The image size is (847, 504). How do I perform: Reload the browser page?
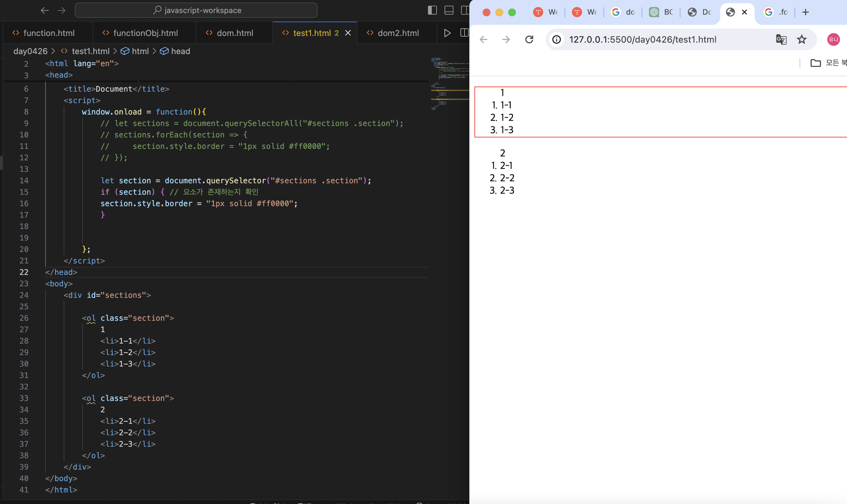click(x=529, y=40)
